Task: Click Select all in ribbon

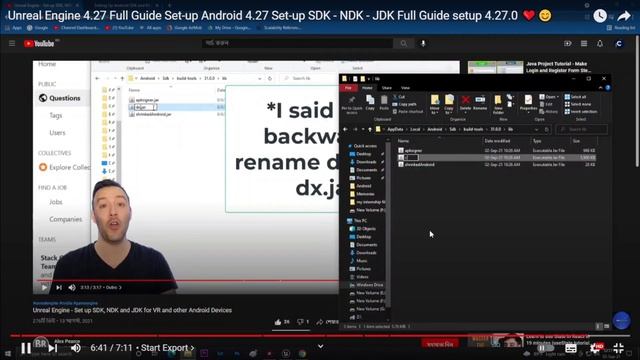Action: coord(575,97)
